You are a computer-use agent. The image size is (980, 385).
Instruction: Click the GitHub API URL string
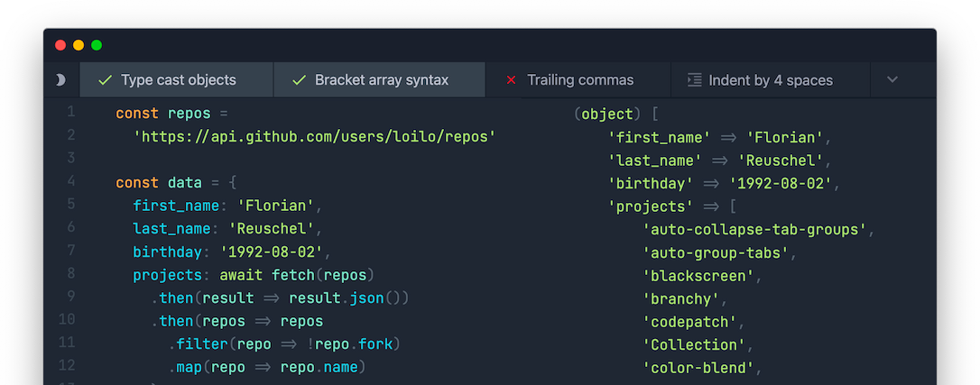pyautogui.click(x=314, y=137)
